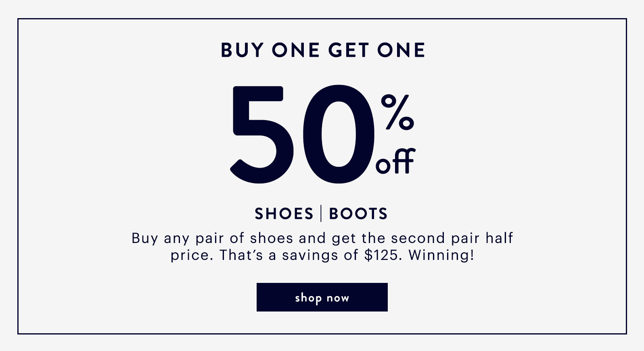Screen dimensions: 644x351
Task: Click the word BUY in the heading
Action: pyautogui.click(x=242, y=50)
